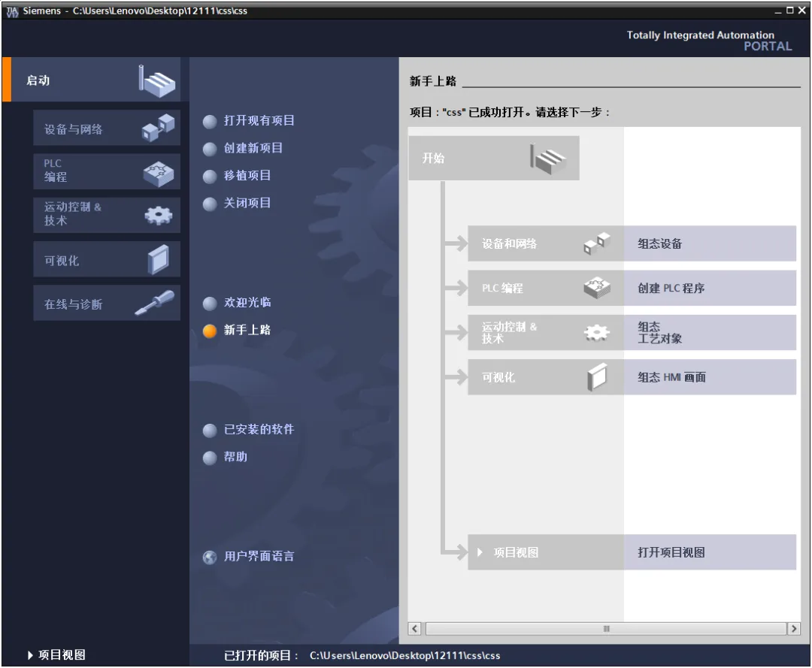Open the 可视化 portal label
The width and height of the screenshot is (812, 668).
(62, 261)
